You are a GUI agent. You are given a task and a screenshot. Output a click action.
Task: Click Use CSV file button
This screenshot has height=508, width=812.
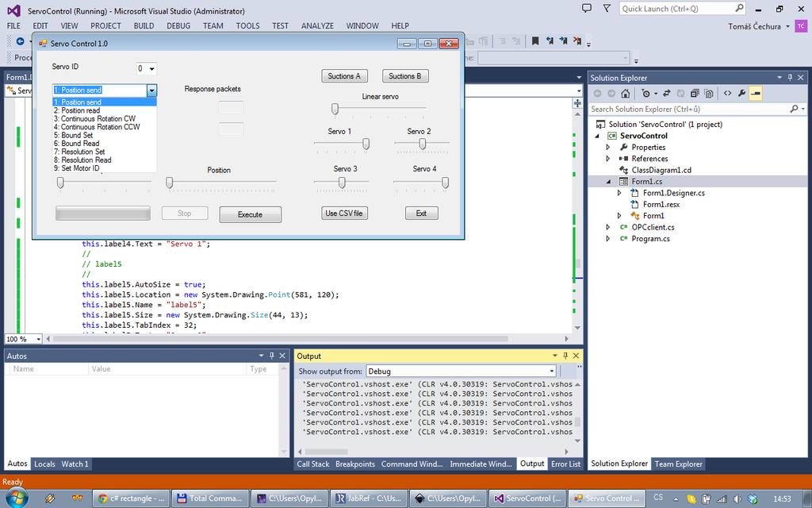(344, 213)
